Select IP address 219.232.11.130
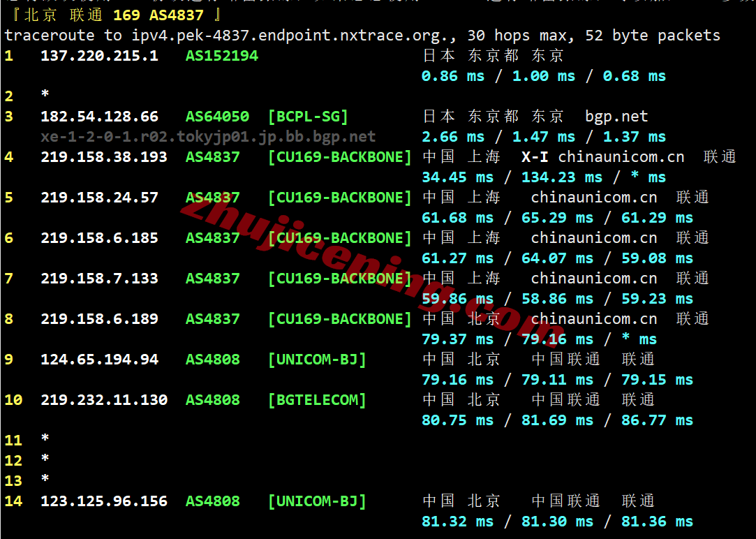Image resolution: width=756 pixels, height=539 pixels. coord(103,400)
